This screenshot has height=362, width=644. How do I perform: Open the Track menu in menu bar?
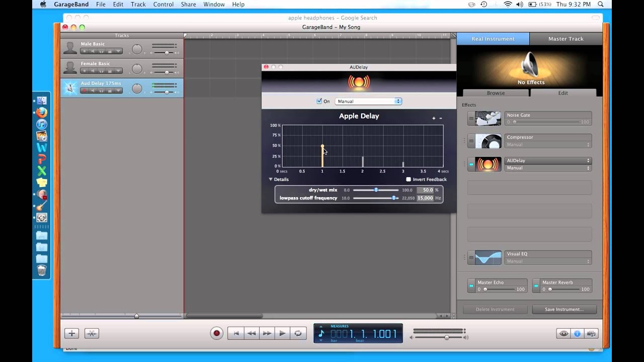click(138, 5)
